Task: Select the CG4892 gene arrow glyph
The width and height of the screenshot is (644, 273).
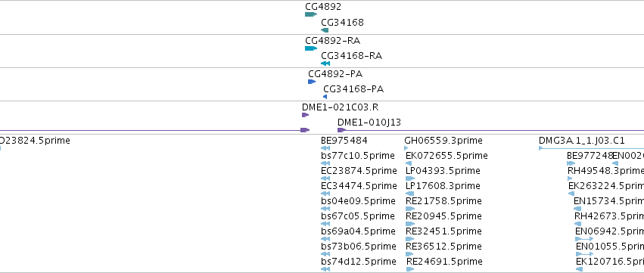Action: coord(311,14)
